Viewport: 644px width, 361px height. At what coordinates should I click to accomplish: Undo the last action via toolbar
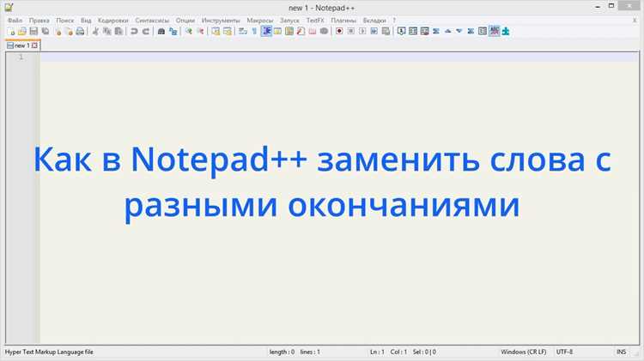pyautogui.click(x=134, y=31)
